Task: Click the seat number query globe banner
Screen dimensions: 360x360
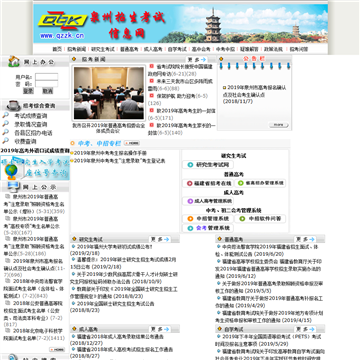Action: pos(35,168)
